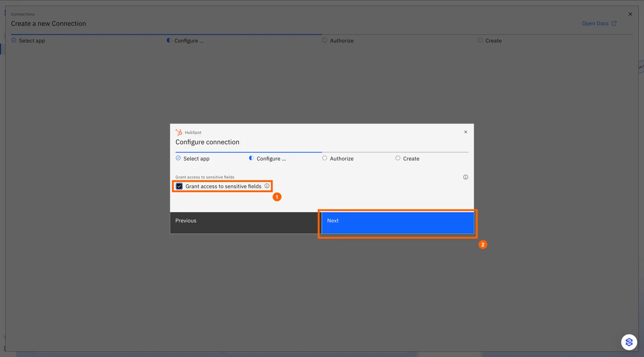Click the blue Next button
The width and height of the screenshot is (644, 357).
[398, 223]
